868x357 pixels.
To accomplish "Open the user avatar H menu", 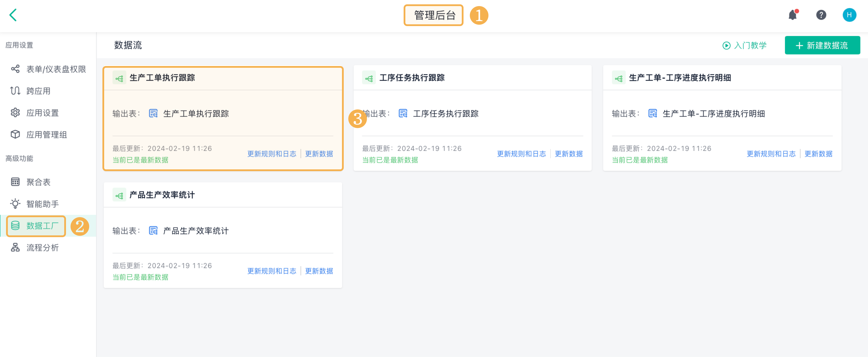I will 849,15.
